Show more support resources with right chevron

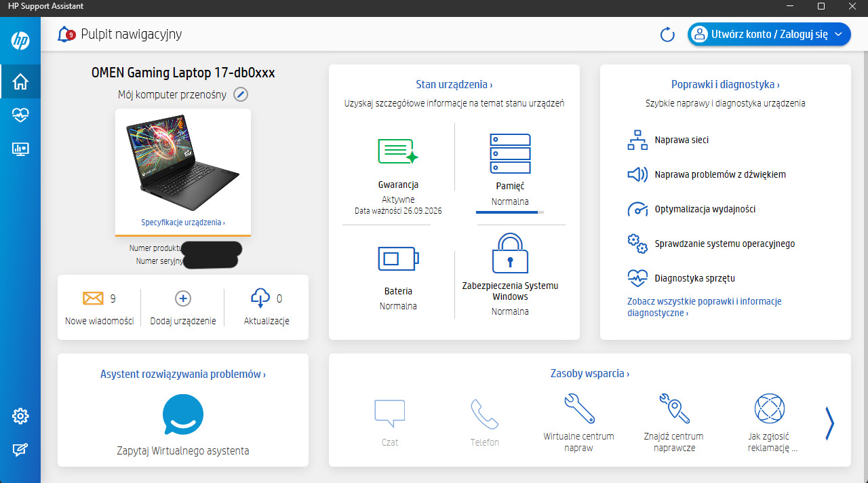tap(829, 423)
